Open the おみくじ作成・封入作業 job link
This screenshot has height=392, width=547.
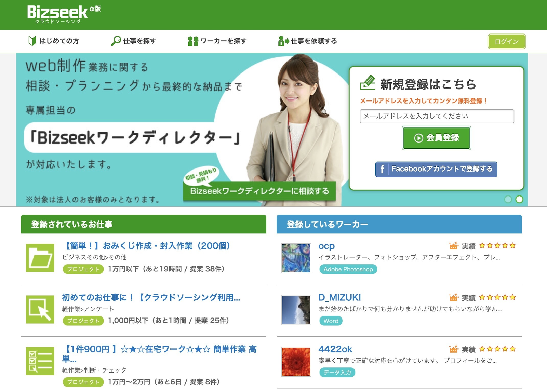click(x=148, y=246)
